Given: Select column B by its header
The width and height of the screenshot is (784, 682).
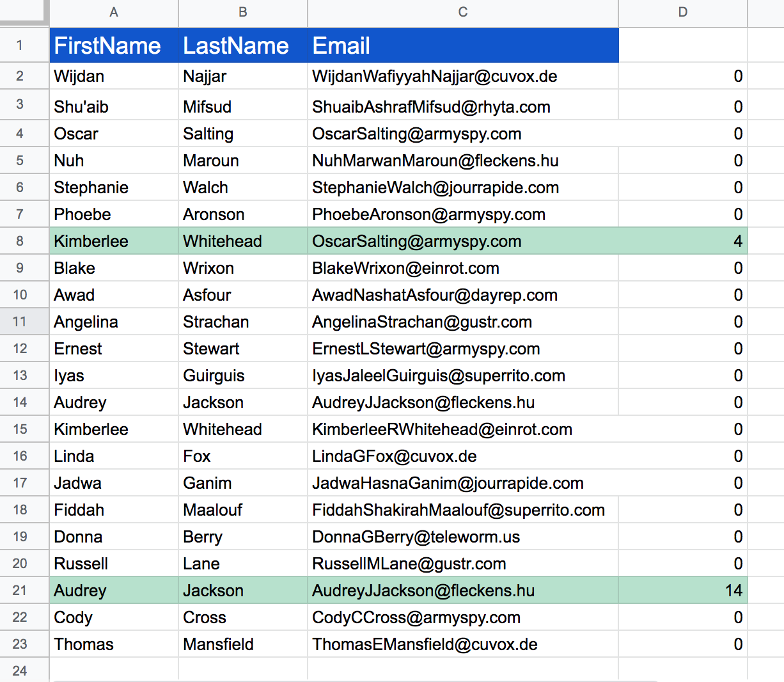Looking at the screenshot, I should (x=243, y=13).
